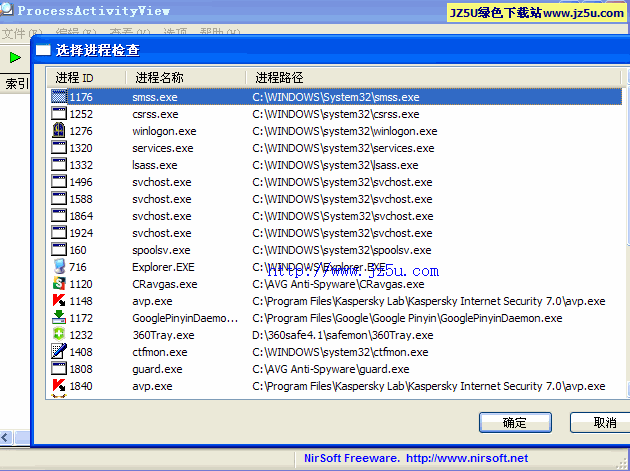Select process name 360Tray.exe

[x=163, y=335]
